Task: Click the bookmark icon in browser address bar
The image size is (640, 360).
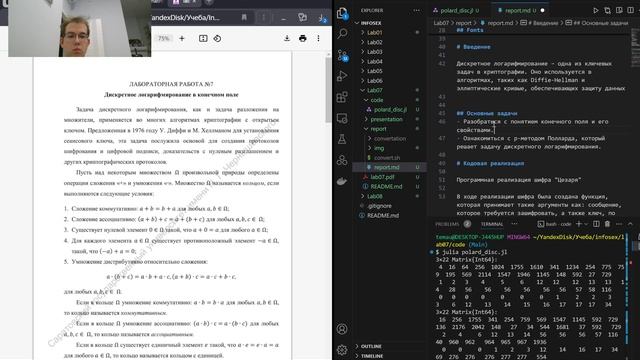Action: [x=244, y=18]
